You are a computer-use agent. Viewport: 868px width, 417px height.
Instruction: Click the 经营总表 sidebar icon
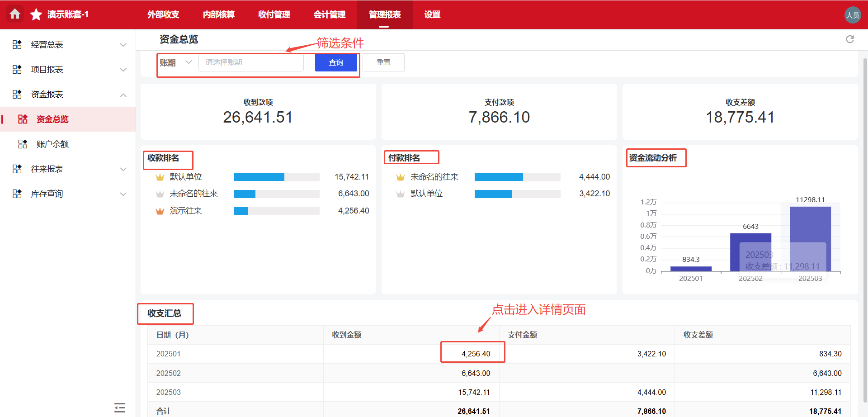point(17,44)
